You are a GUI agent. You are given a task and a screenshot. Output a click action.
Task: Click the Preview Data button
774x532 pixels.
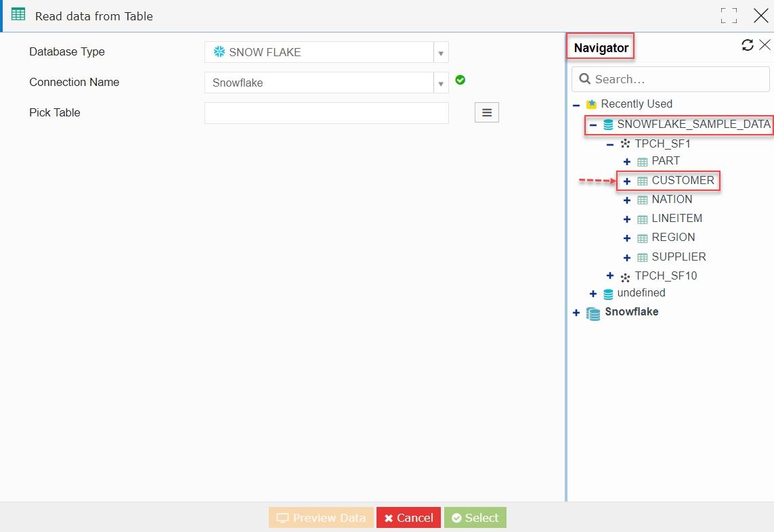320,517
